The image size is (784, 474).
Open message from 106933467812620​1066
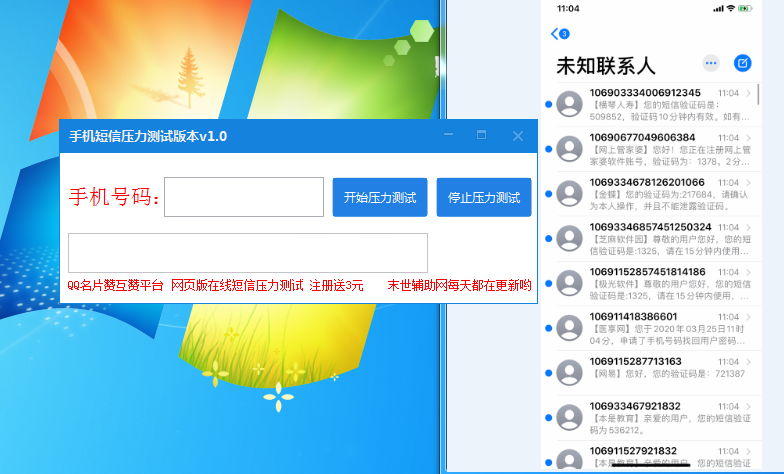(652, 194)
